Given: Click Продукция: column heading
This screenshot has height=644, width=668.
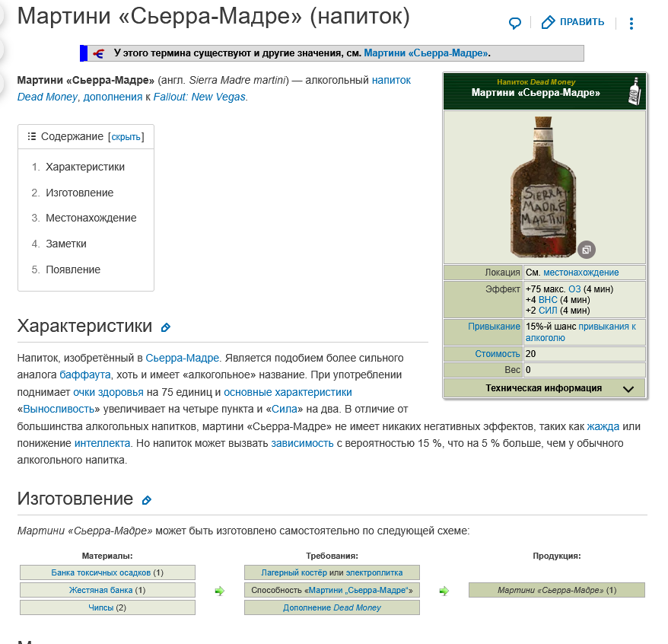Looking at the screenshot, I should click(x=556, y=556).
